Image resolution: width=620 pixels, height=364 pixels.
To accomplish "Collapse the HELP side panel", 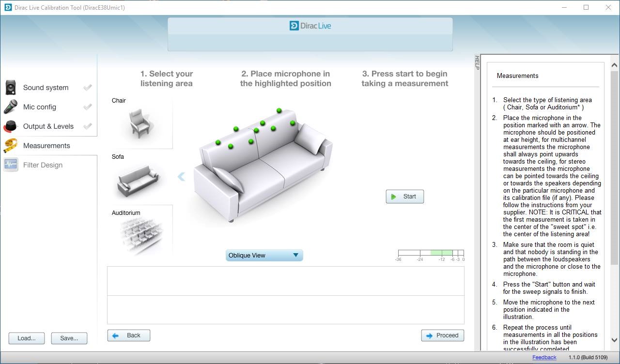I will click(x=477, y=63).
